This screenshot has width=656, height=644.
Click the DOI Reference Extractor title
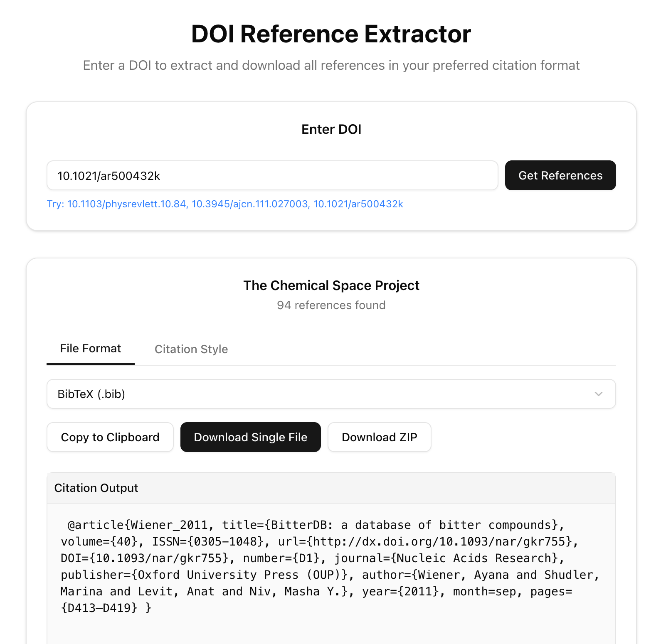pos(331,34)
